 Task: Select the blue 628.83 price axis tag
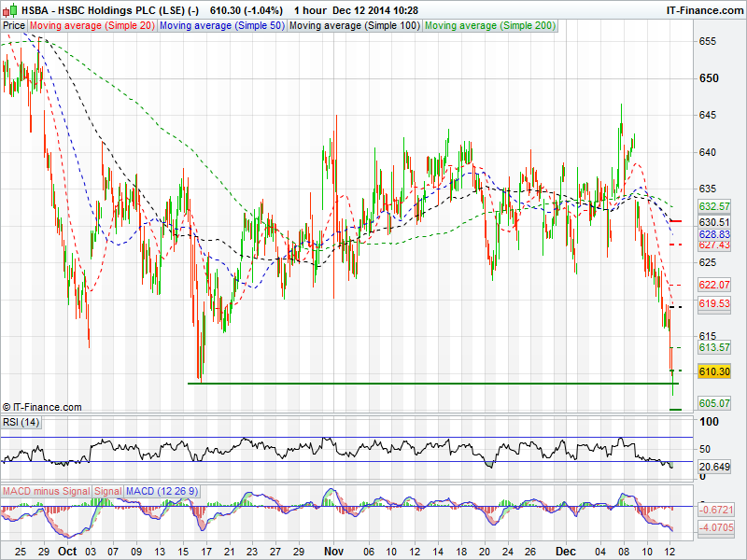pyautogui.click(x=713, y=233)
